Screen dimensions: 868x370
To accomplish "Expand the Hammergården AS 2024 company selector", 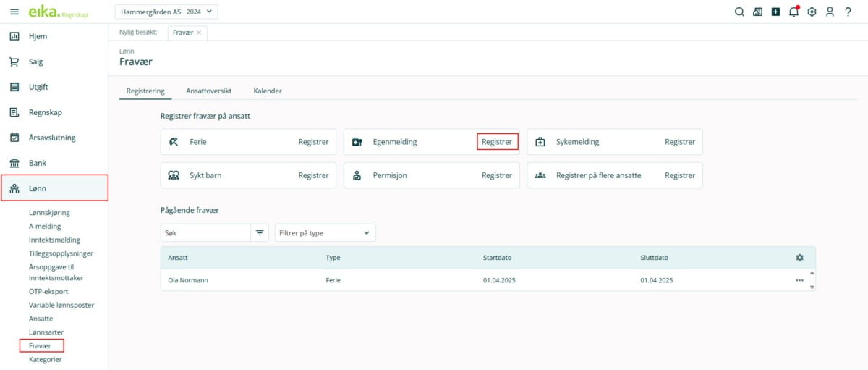I will (166, 12).
